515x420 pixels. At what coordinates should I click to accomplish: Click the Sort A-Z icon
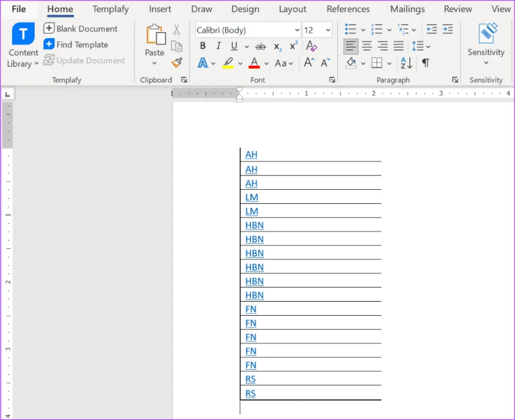point(406,62)
